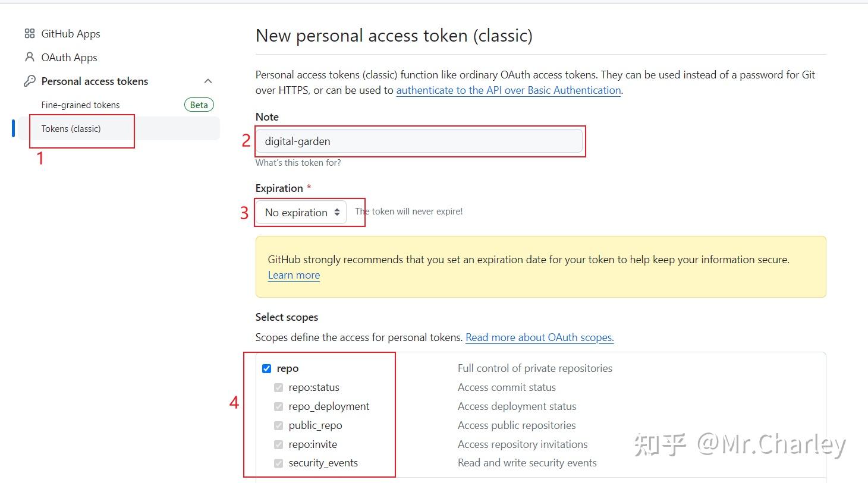Click inside the digital-garden Note field
This screenshot has height=483, width=868.
click(x=419, y=141)
